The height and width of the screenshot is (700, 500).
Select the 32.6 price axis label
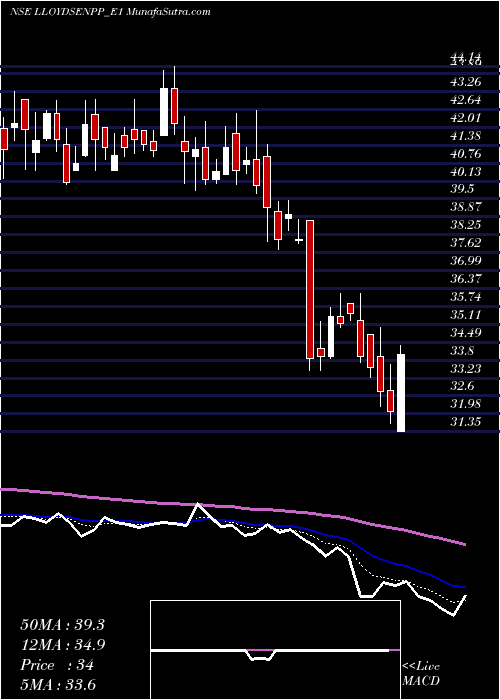[x=463, y=385]
